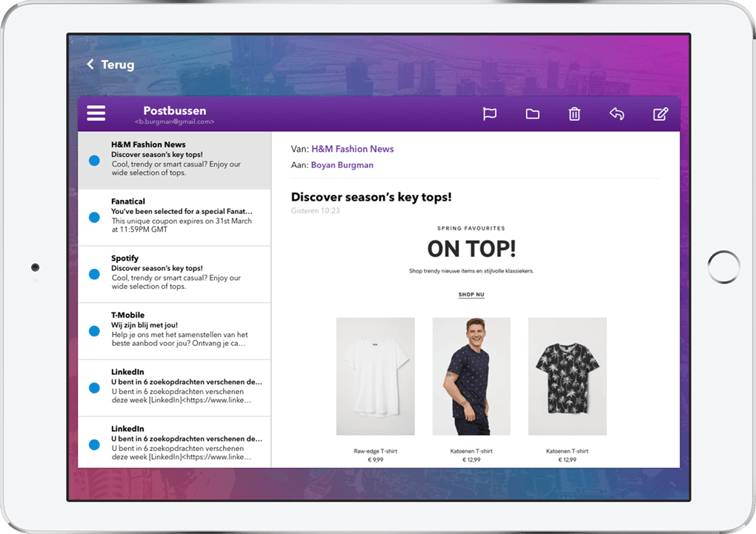Open the Raw-edge T-shirt white product image
This screenshot has height=534, width=756.
pyautogui.click(x=375, y=376)
